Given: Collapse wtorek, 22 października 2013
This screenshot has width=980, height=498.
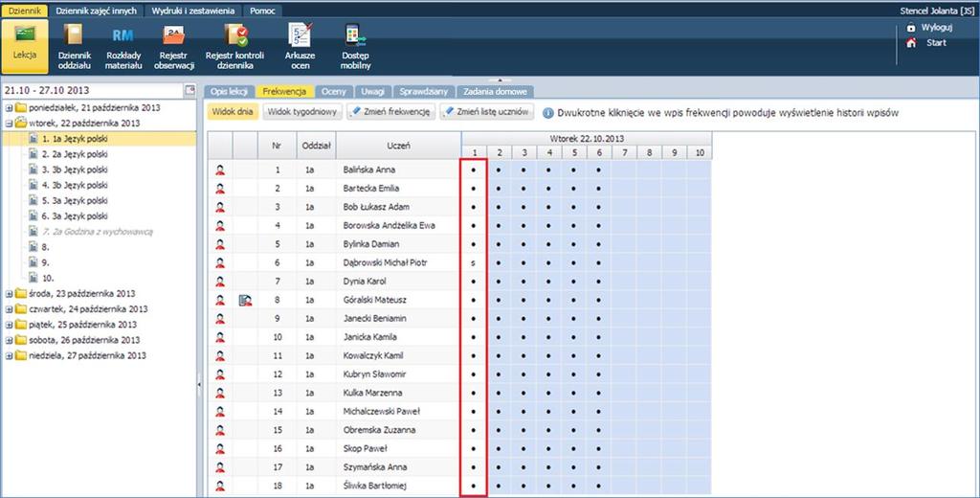Looking at the screenshot, I should click(x=9, y=124).
